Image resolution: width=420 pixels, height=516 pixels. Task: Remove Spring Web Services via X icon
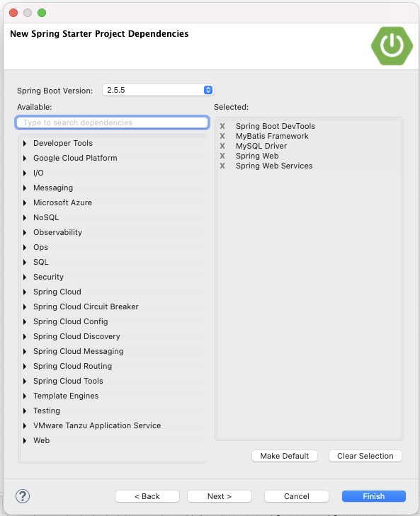tap(222, 166)
